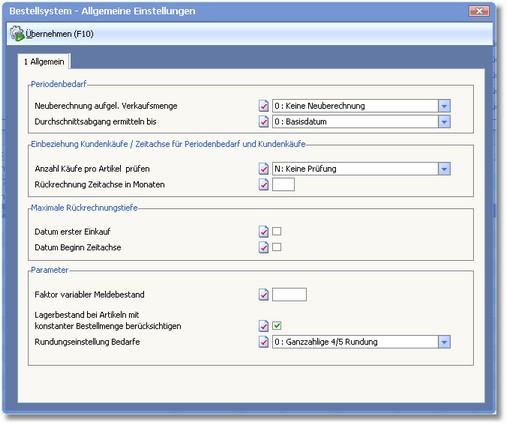Expand the Keine Neuberechnung dropdown arrow
This screenshot has height=425, width=507.
444,106
